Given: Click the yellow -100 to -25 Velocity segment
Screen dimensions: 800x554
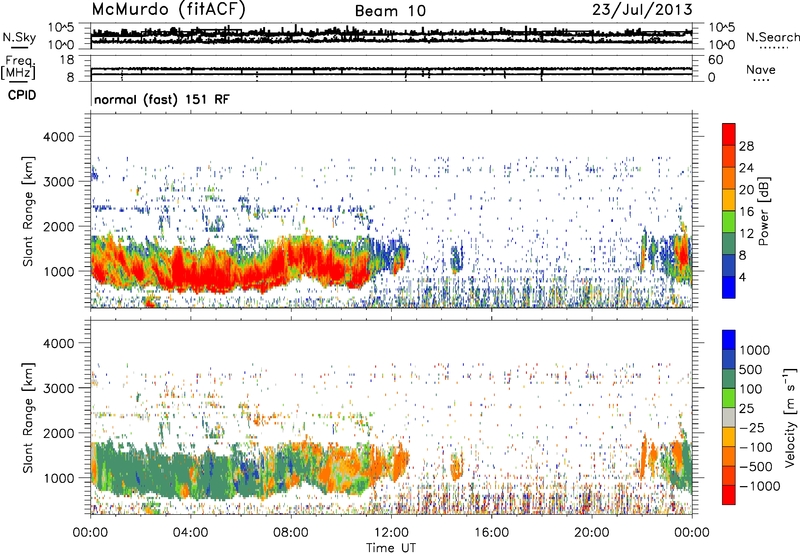Looking at the screenshot, I should tap(729, 437).
